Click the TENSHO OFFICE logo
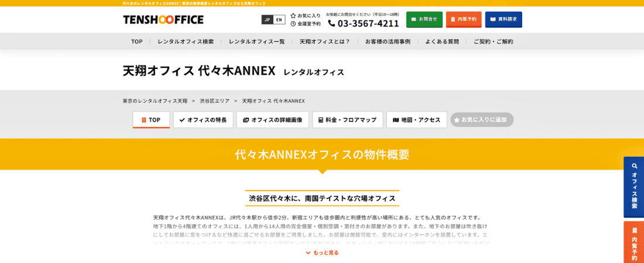Image resolution: width=644 pixels, height=263 pixels. pyautogui.click(x=163, y=20)
